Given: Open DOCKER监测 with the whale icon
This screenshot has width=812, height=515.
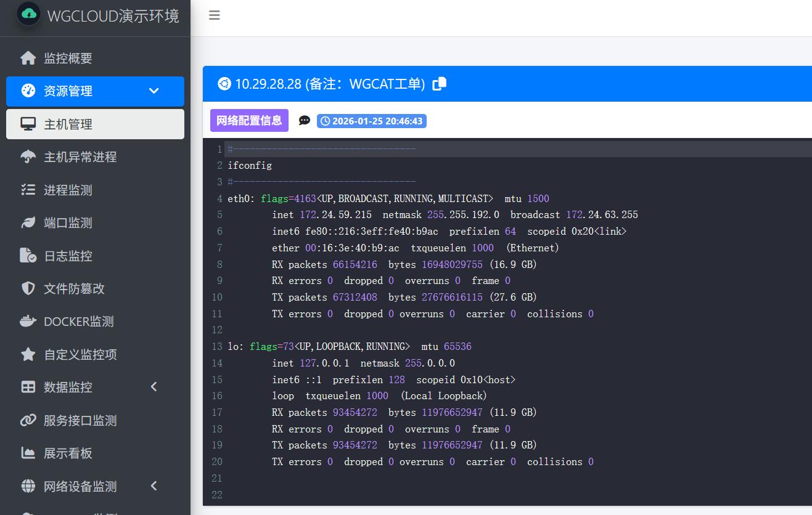Looking at the screenshot, I should point(28,321).
